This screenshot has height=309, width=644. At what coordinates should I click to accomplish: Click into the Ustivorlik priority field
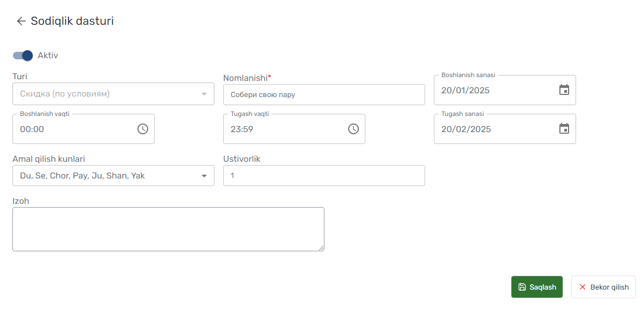(324, 175)
